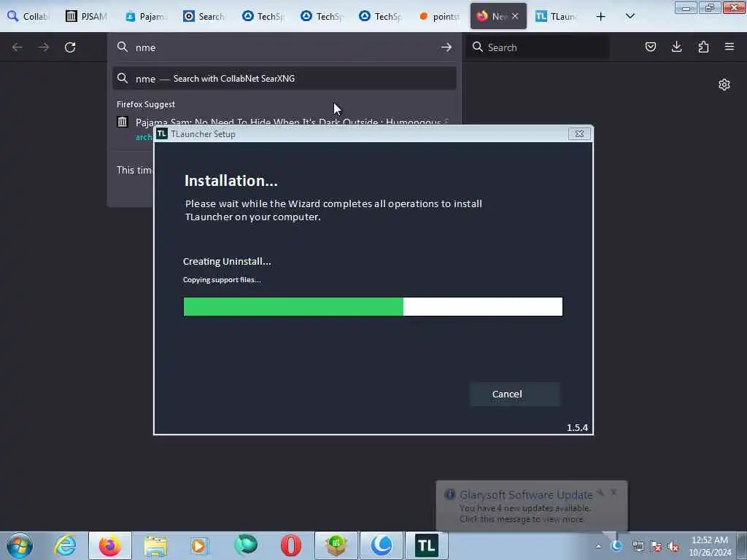Open Windows Explorer from taskbar
747x560 pixels.
(155, 545)
